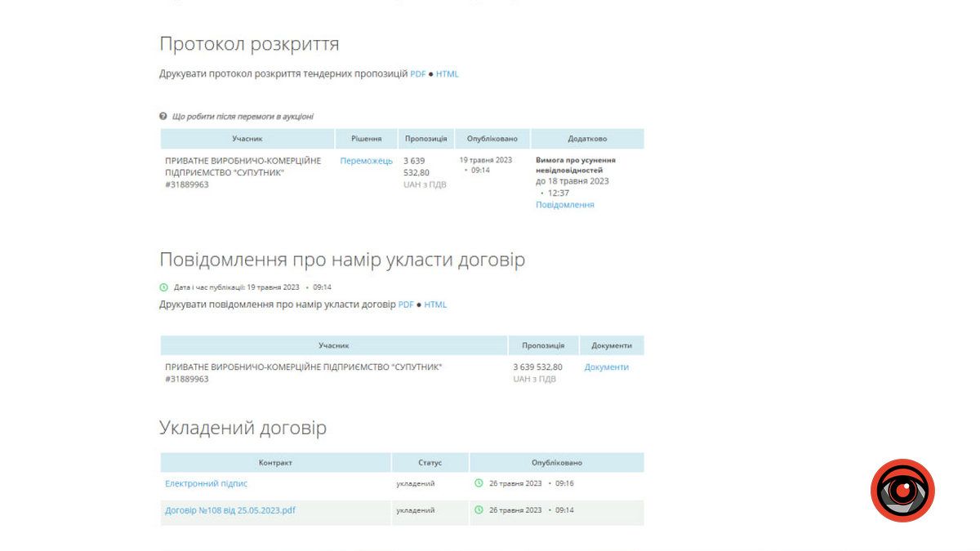Click the green clock icon in the Договір №108 row
The height and width of the screenshot is (551, 980).
pyautogui.click(x=479, y=510)
